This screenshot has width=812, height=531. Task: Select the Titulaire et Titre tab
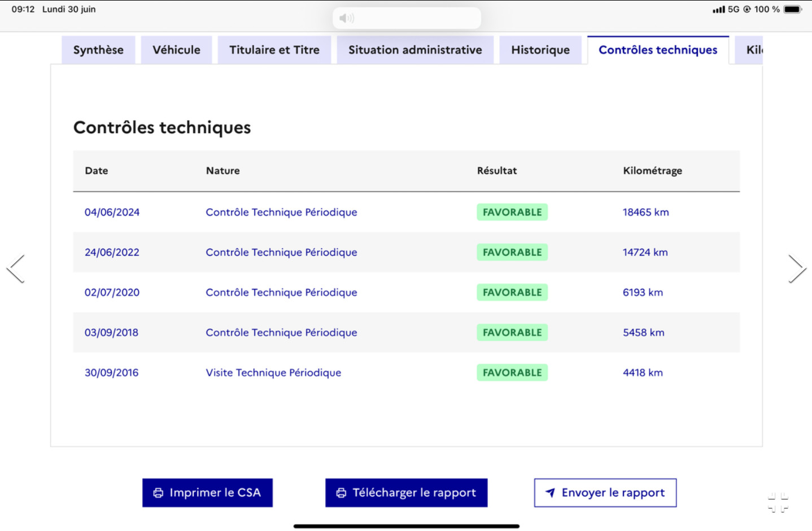click(x=274, y=50)
